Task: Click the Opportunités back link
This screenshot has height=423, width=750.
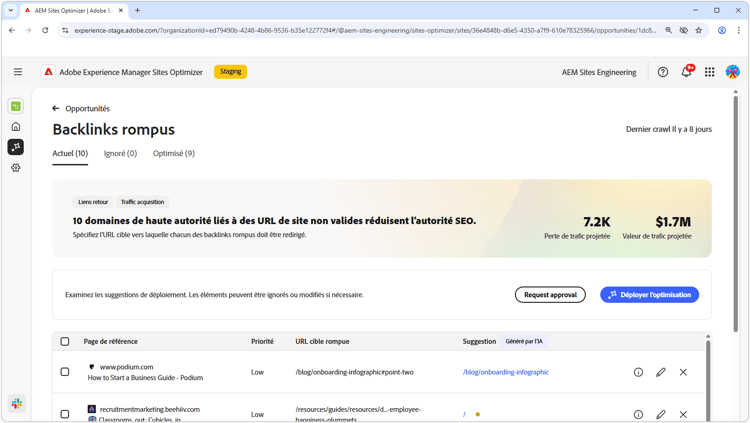Action: click(88, 109)
